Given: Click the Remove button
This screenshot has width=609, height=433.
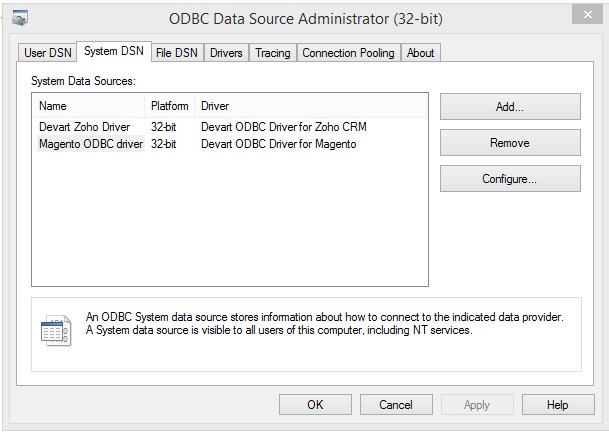Looking at the screenshot, I should [510, 143].
